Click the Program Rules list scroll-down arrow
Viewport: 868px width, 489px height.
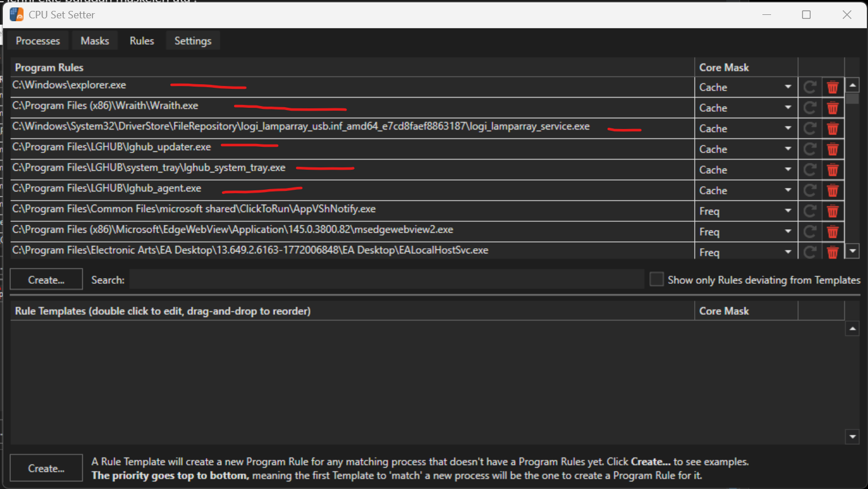(x=853, y=251)
